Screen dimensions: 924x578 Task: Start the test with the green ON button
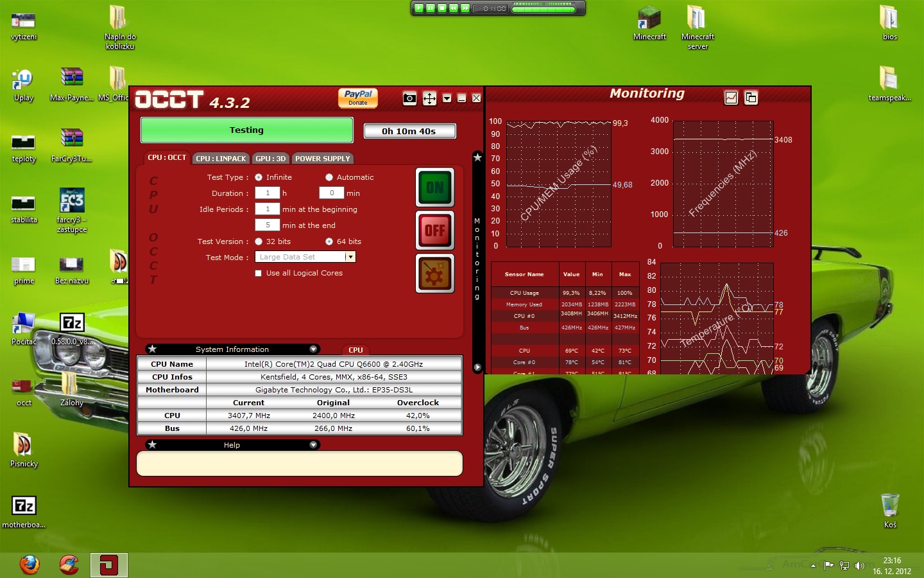(x=435, y=188)
